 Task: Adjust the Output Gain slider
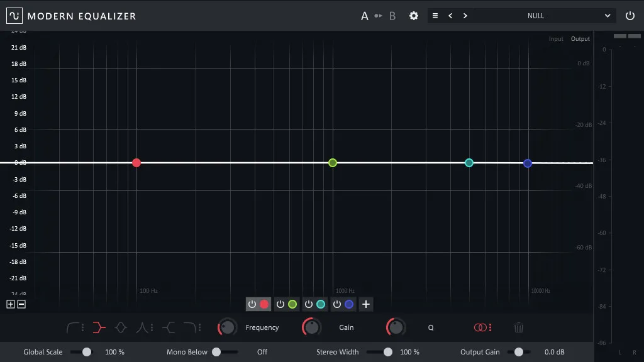pos(519,352)
